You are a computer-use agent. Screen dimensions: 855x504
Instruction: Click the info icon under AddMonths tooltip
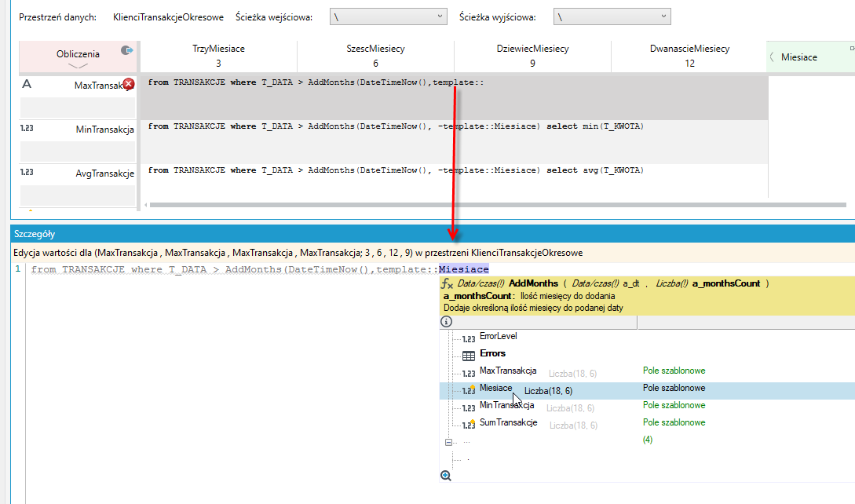[x=446, y=322]
